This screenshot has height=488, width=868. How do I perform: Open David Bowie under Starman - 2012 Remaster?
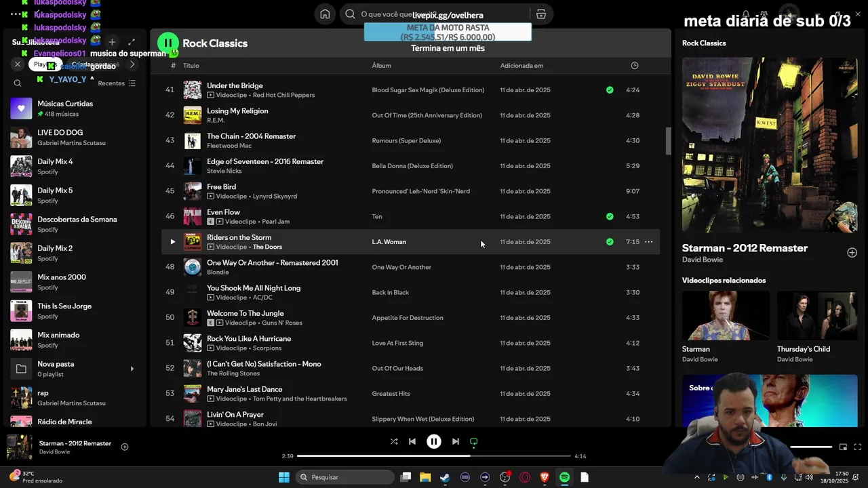coord(703,260)
